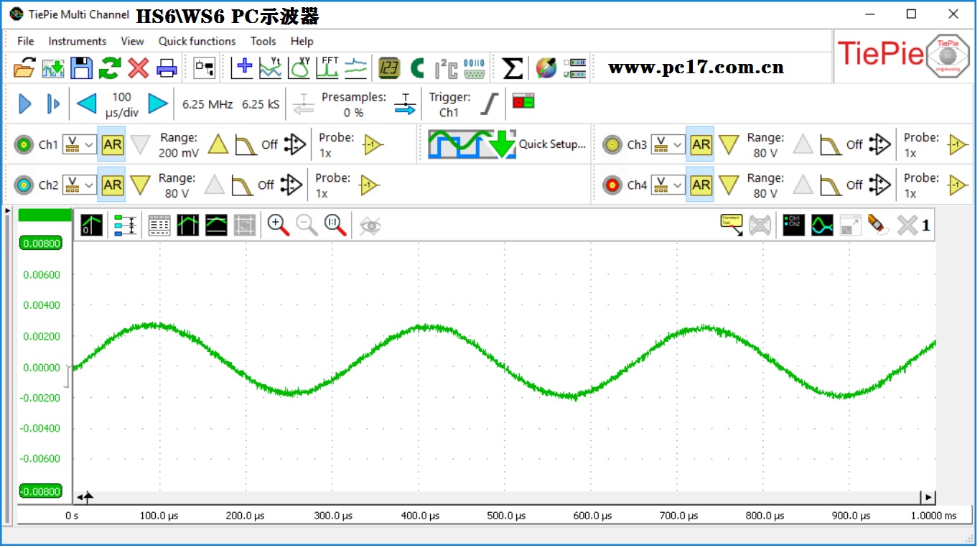Open the Ch3 coupling dropdown
This screenshot has height=548, width=980.
click(x=668, y=144)
